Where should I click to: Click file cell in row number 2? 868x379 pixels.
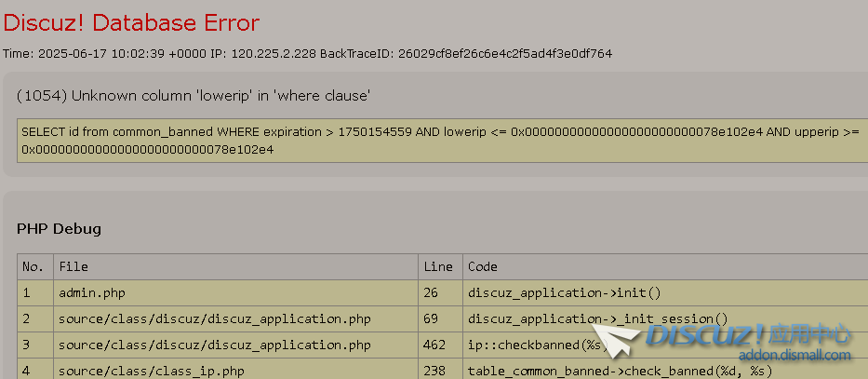[235, 318]
